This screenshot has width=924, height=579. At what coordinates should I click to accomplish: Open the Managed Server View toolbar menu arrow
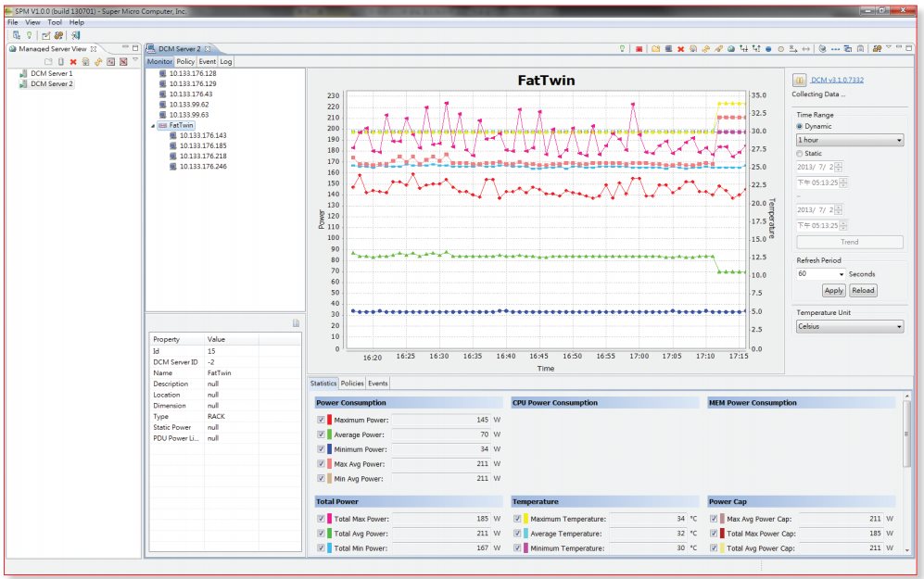[x=135, y=60]
